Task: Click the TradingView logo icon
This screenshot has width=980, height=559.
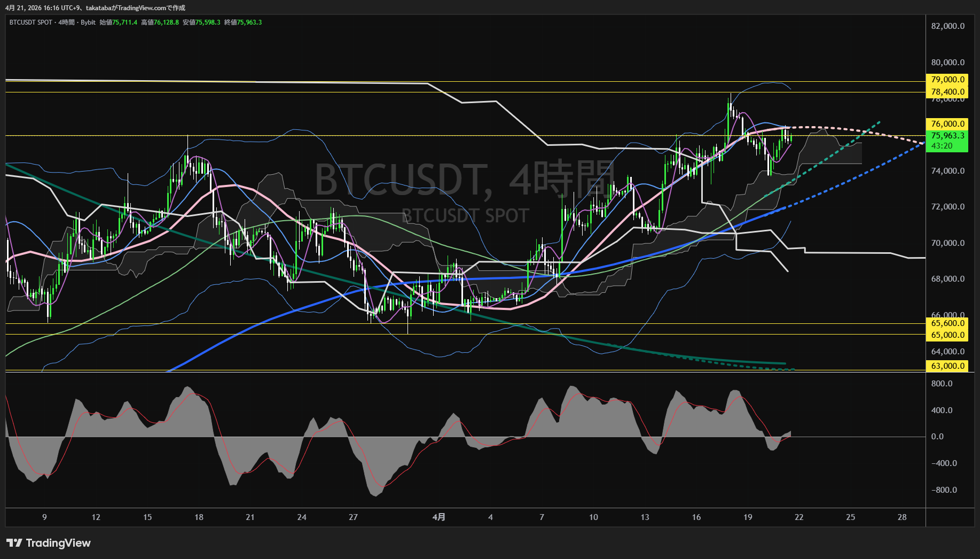Action: coord(14,543)
